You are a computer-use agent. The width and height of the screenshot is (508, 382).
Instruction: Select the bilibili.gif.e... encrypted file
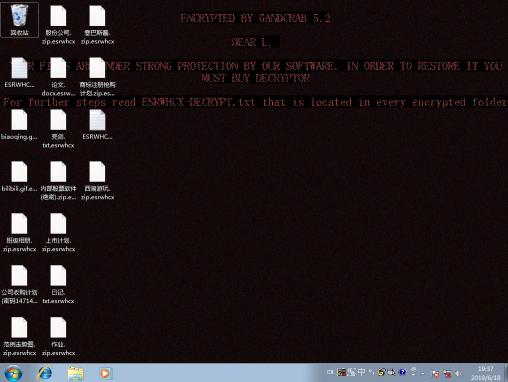(19, 177)
